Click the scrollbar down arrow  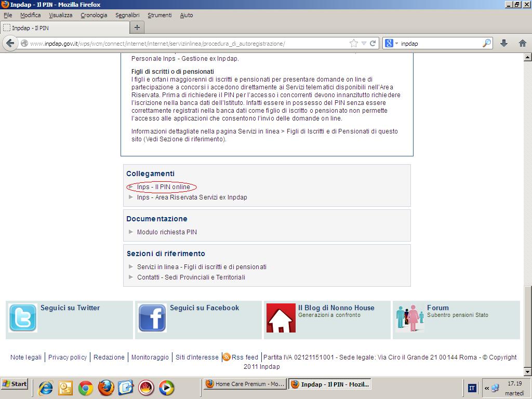coord(527,371)
